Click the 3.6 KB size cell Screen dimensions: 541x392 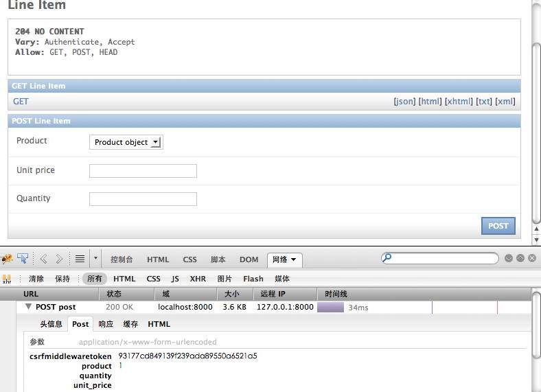coord(234,307)
